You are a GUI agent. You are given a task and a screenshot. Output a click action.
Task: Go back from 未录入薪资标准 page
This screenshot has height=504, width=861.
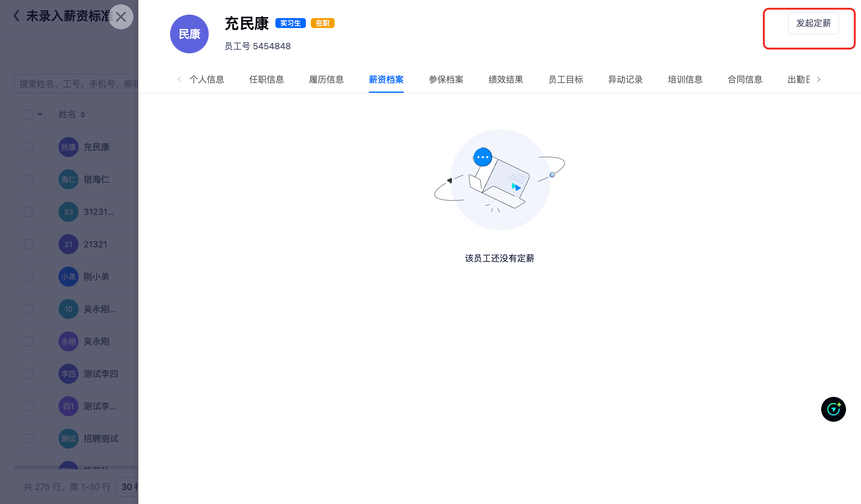[16, 16]
